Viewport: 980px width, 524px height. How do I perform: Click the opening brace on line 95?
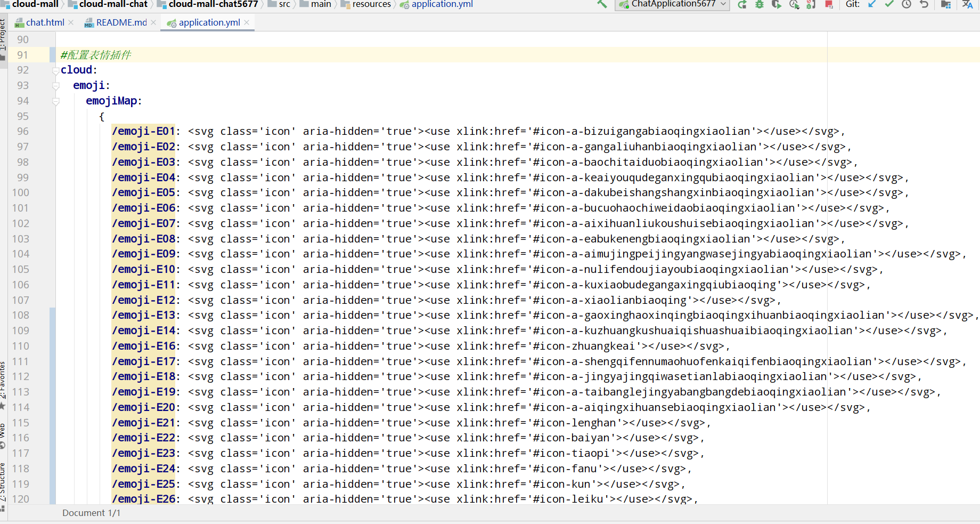pos(102,116)
